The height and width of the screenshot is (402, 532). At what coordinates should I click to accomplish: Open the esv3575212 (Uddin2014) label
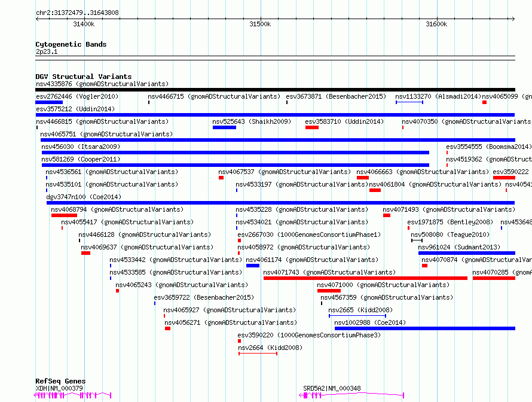[x=75, y=109]
